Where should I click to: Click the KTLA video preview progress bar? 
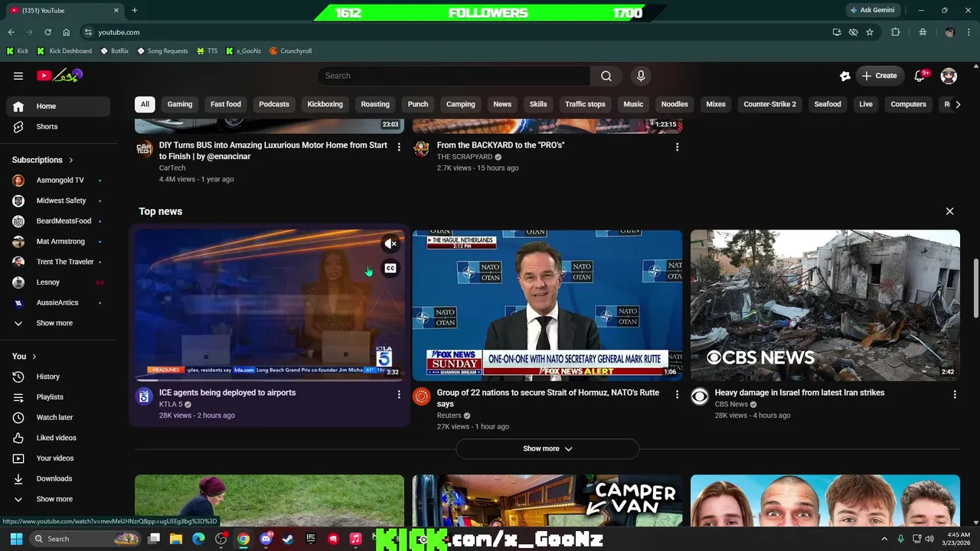tap(269, 380)
